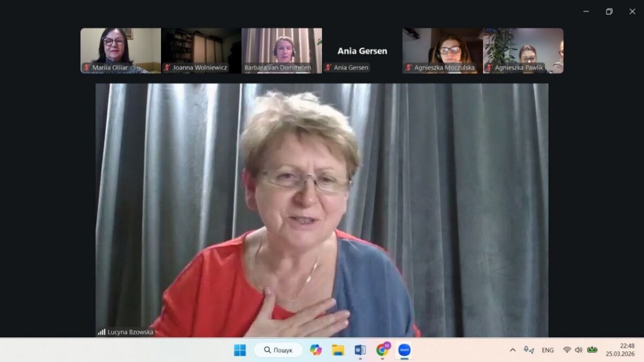Click the volume speaker tray icon
The height and width of the screenshot is (362, 644).
coord(579,350)
